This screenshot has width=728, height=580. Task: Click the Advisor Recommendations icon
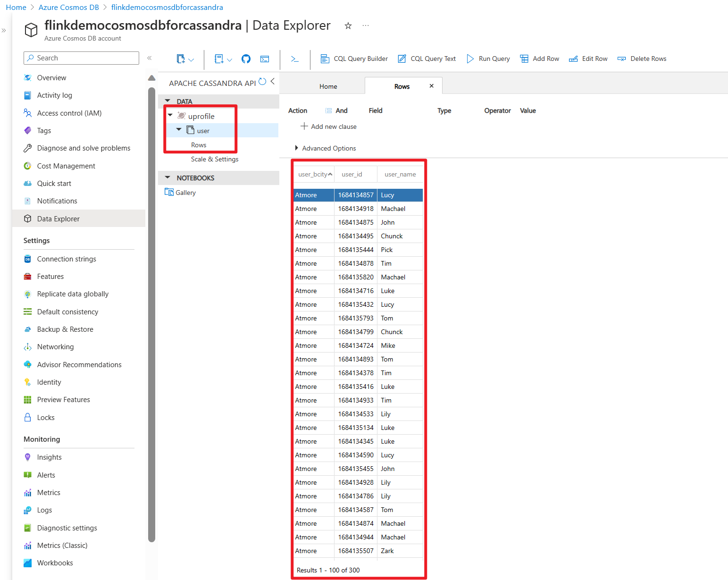tap(28, 365)
